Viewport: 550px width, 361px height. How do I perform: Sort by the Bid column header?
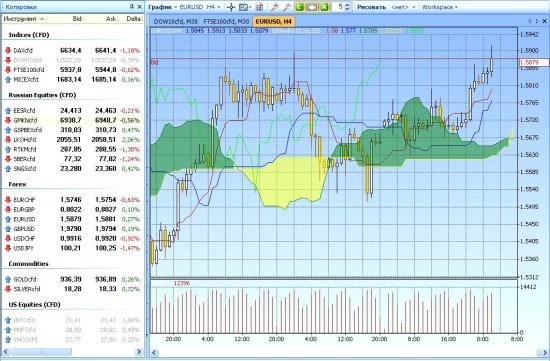coord(65,19)
